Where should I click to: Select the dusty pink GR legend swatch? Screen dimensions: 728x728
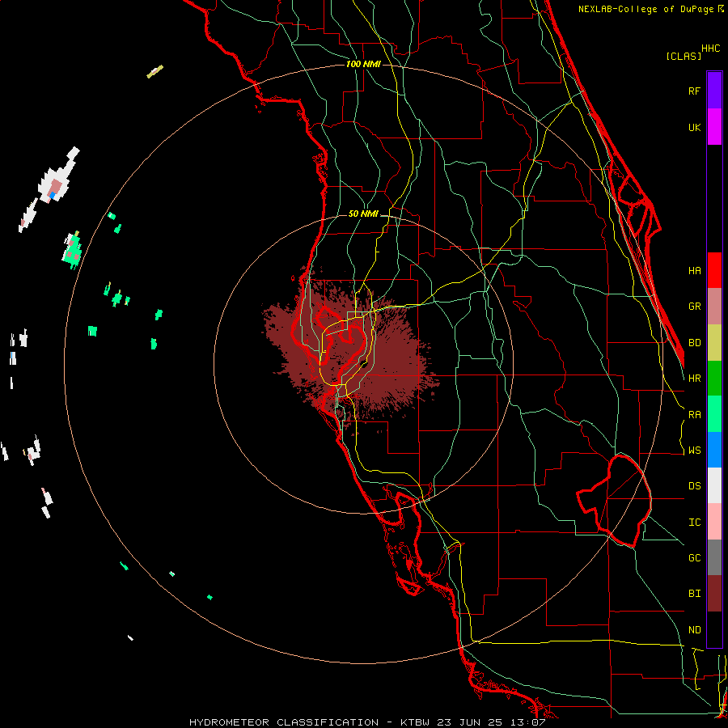pyautogui.click(x=714, y=307)
